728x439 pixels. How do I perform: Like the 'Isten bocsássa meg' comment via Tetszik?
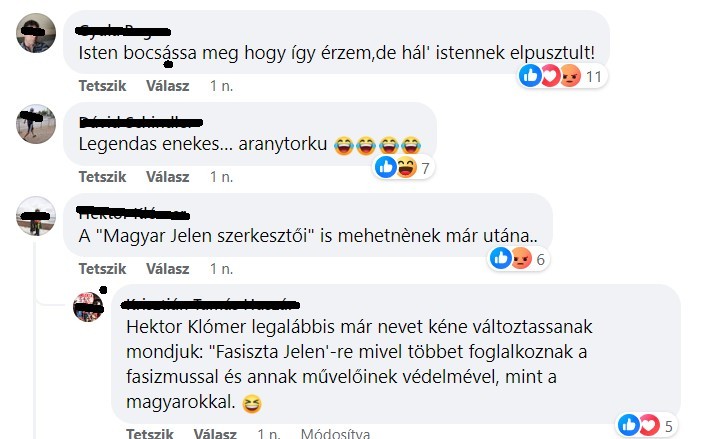coord(103,86)
